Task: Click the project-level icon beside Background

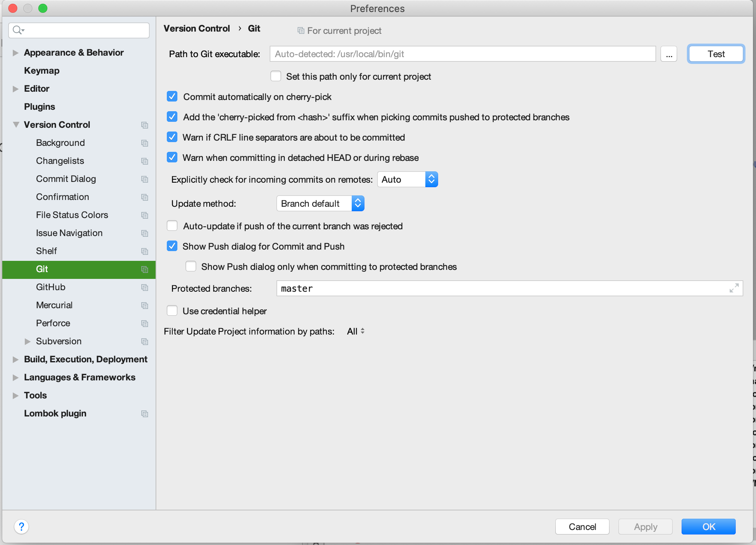Action: click(145, 143)
